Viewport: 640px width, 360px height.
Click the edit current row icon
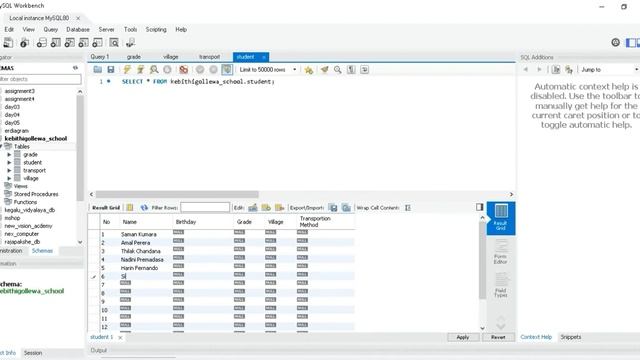253,208
